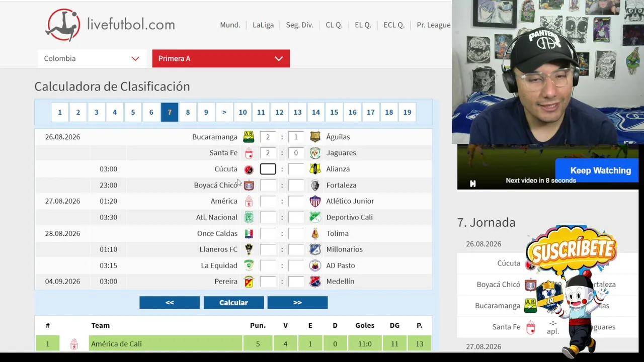Click the Jaguares score field showing 0

click(296, 153)
